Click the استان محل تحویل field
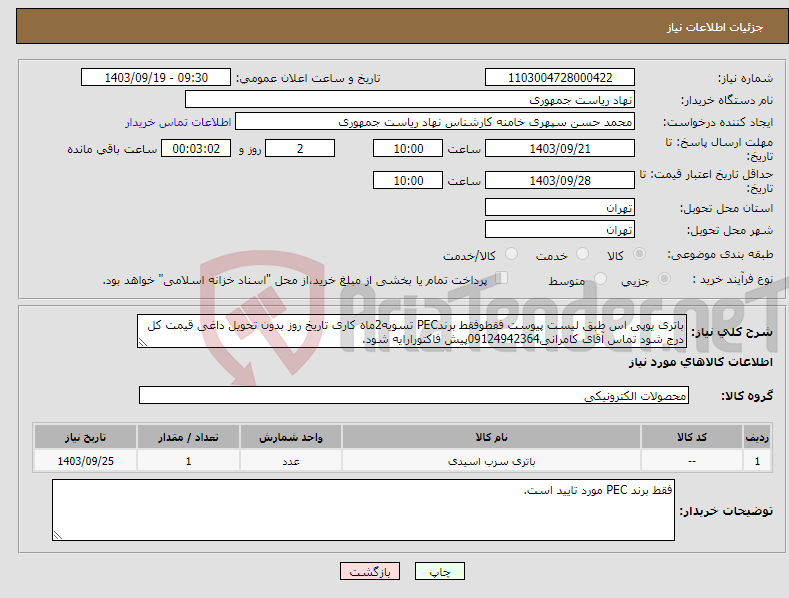 [x=560, y=207]
